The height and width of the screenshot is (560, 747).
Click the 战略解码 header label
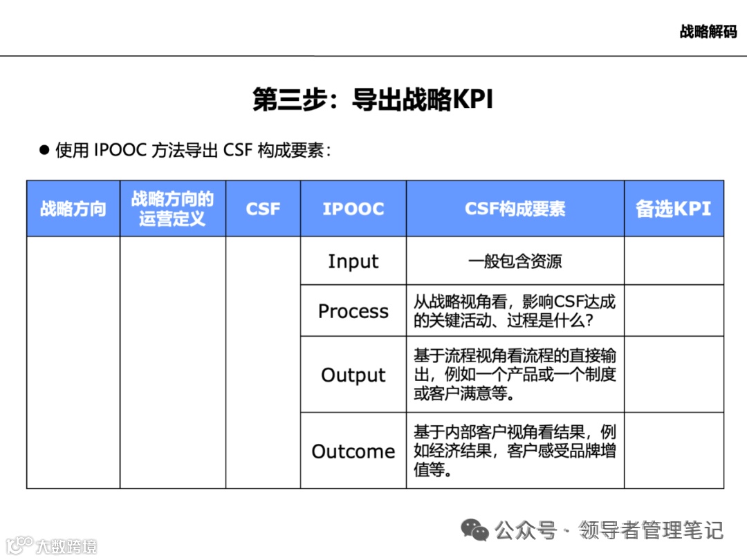[708, 31]
